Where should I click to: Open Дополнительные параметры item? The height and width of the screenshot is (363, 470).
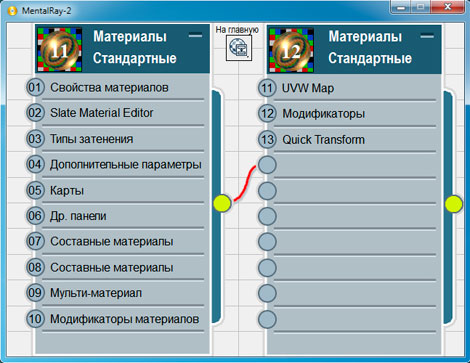[126, 164]
